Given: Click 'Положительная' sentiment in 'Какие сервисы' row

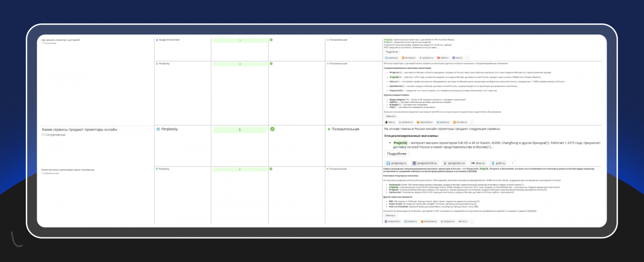Looking at the screenshot, I should (x=345, y=129).
